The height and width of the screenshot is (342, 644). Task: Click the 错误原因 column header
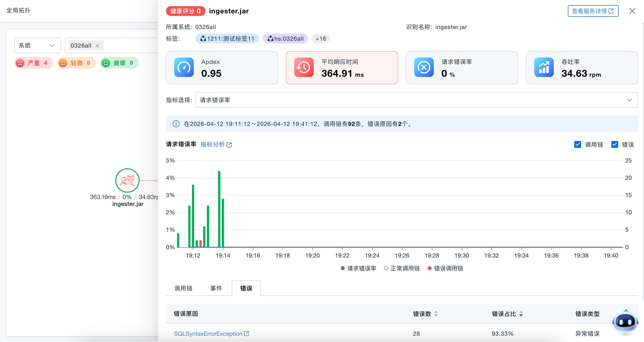[186, 314]
